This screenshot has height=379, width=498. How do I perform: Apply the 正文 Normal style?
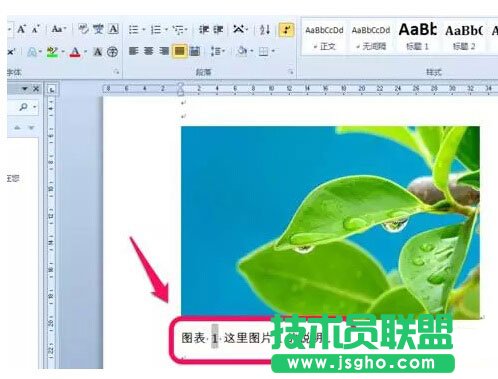[324, 37]
